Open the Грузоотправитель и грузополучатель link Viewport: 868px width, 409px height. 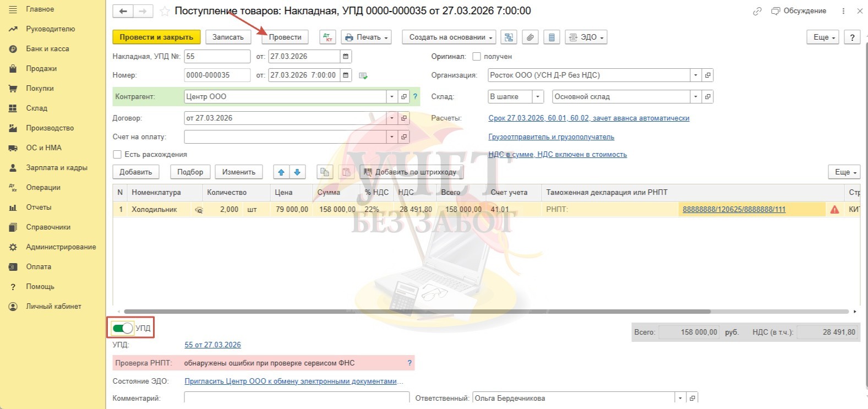[551, 137]
